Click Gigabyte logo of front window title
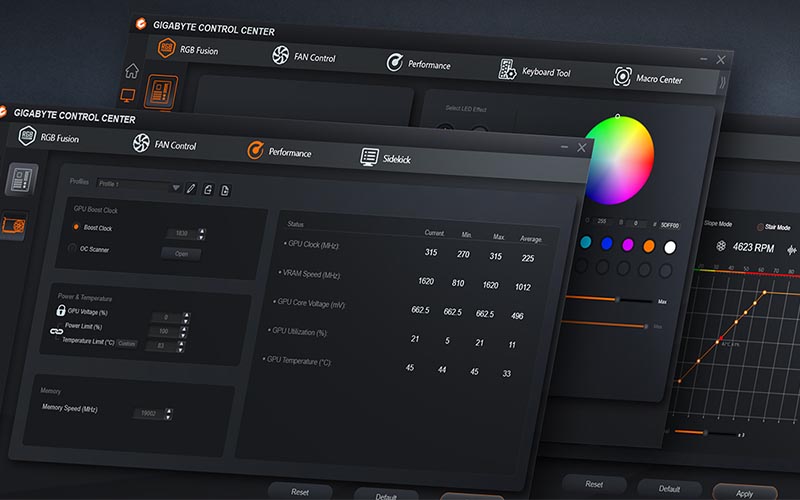800x500 pixels. 3,111
